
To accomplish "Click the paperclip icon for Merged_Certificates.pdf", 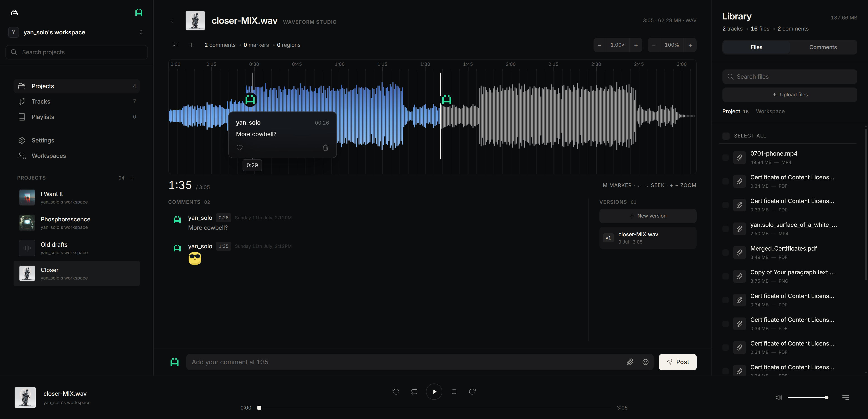I will pyautogui.click(x=739, y=253).
